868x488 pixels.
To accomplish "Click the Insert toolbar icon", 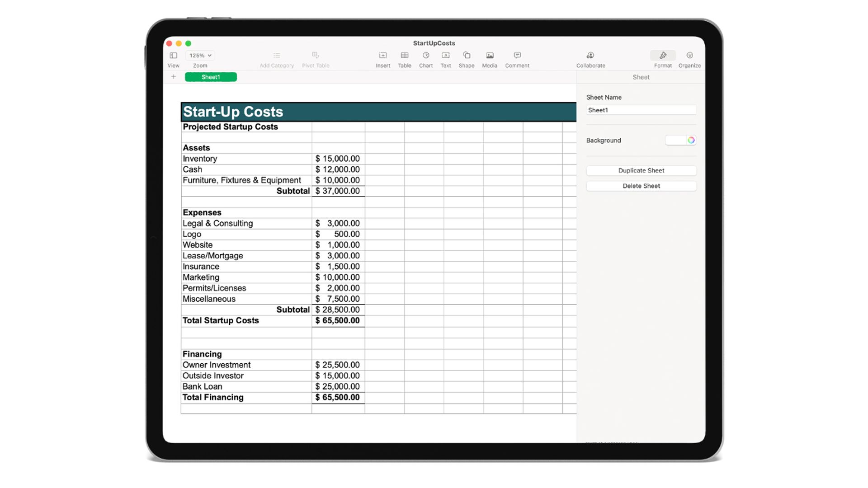I will click(x=383, y=56).
